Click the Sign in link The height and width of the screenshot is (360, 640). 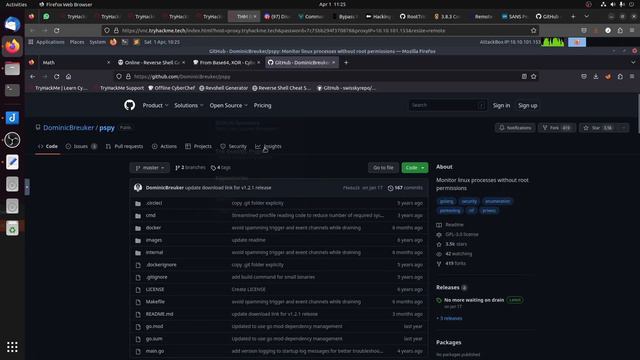(501, 105)
